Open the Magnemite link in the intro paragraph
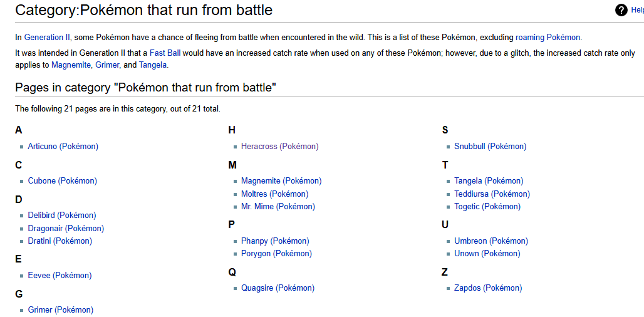644x317 pixels. pos(71,65)
